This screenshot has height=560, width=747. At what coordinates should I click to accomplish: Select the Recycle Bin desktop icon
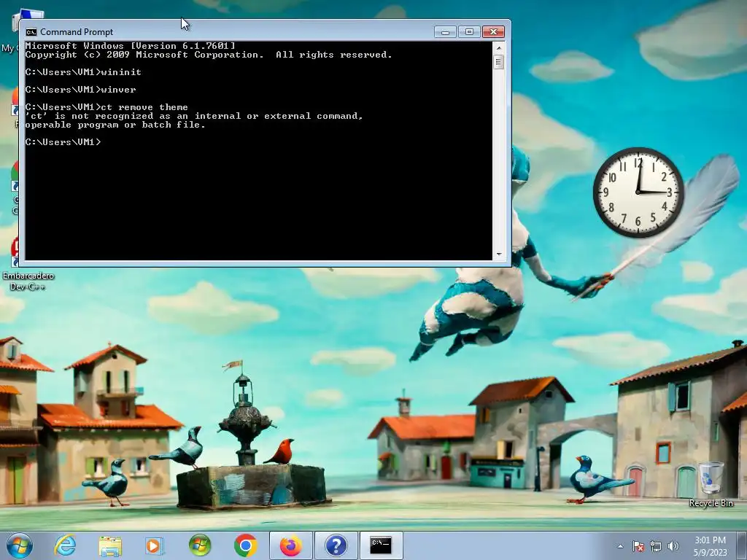711,484
